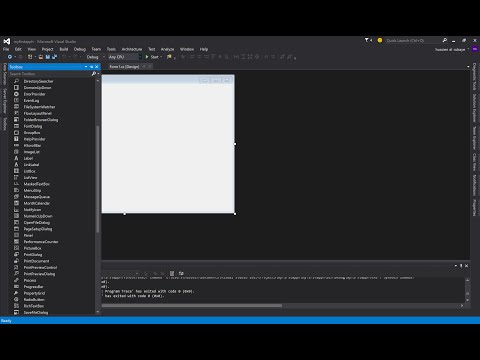Image resolution: width=480 pixels, height=360 pixels.
Task: Click the Output panel horizontal scrollbar
Action: [x=192, y=305]
